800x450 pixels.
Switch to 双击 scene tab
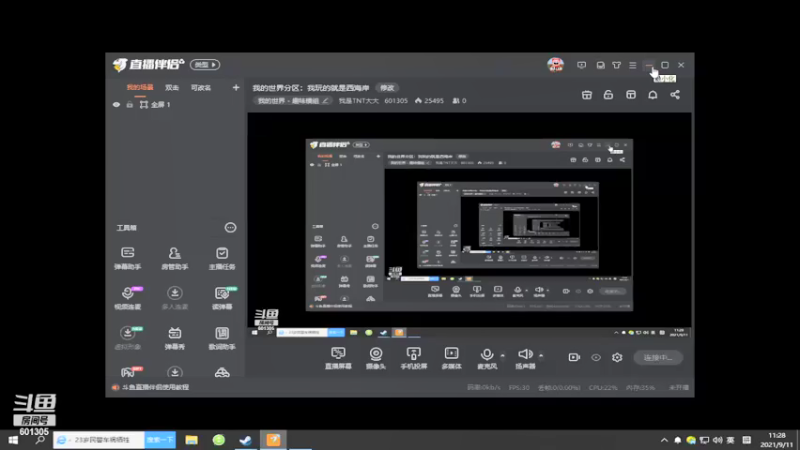tap(172, 88)
